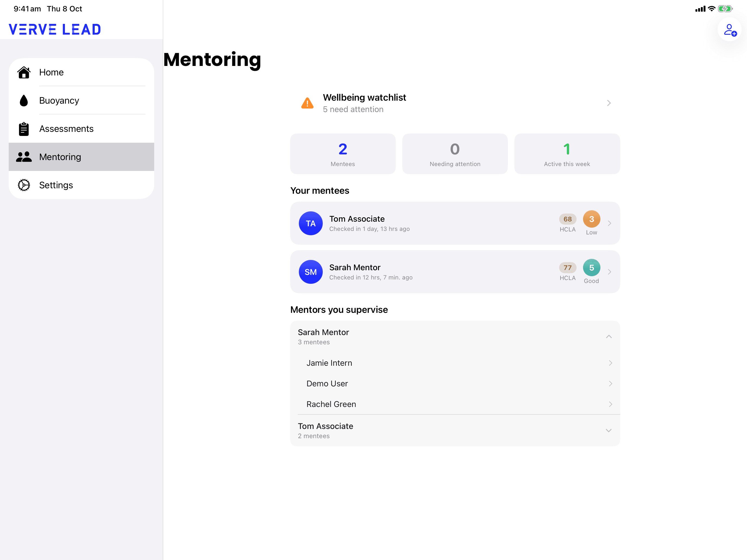The height and width of the screenshot is (560, 747).
Task: Click 'Checked in 12 hrs, 7 min. ago'
Action: click(371, 278)
